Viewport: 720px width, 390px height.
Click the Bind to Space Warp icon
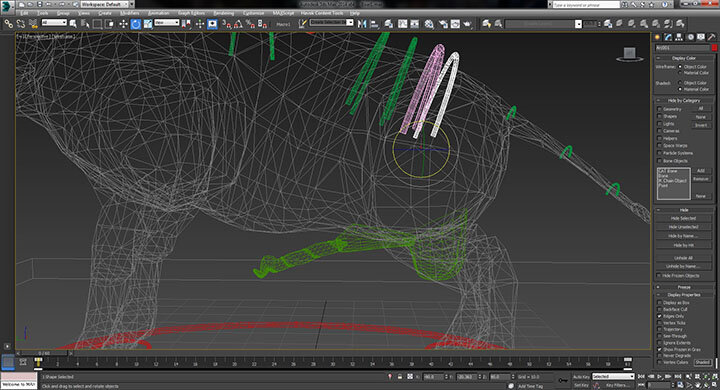[33, 24]
